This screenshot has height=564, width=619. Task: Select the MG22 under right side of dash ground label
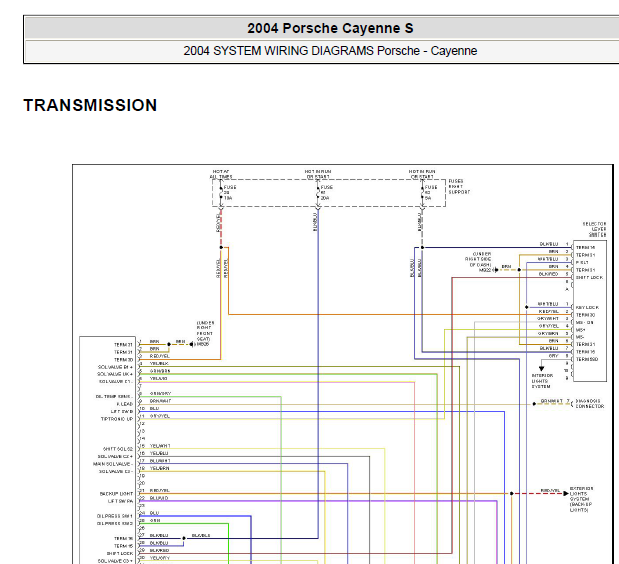point(480,262)
